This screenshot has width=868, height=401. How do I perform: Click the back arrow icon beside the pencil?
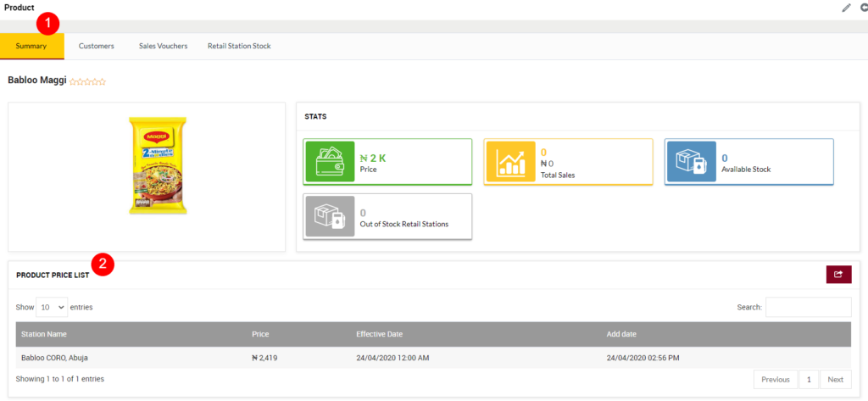coord(864,8)
